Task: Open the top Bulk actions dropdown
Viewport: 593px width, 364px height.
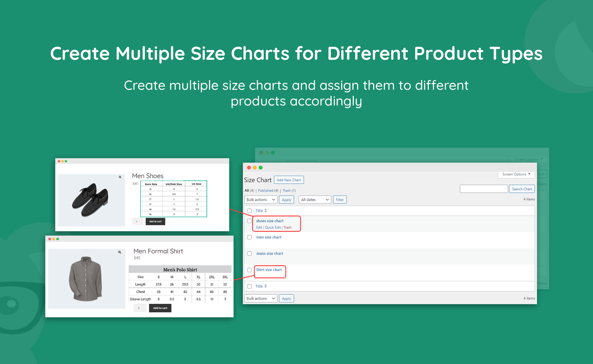Action: click(x=260, y=200)
